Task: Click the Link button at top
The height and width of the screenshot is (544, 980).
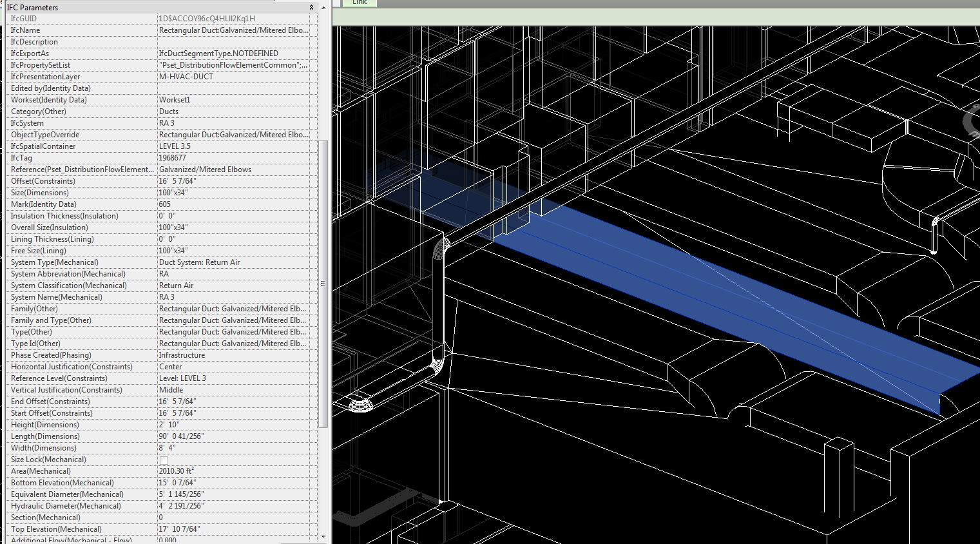Action: click(x=360, y=3)
